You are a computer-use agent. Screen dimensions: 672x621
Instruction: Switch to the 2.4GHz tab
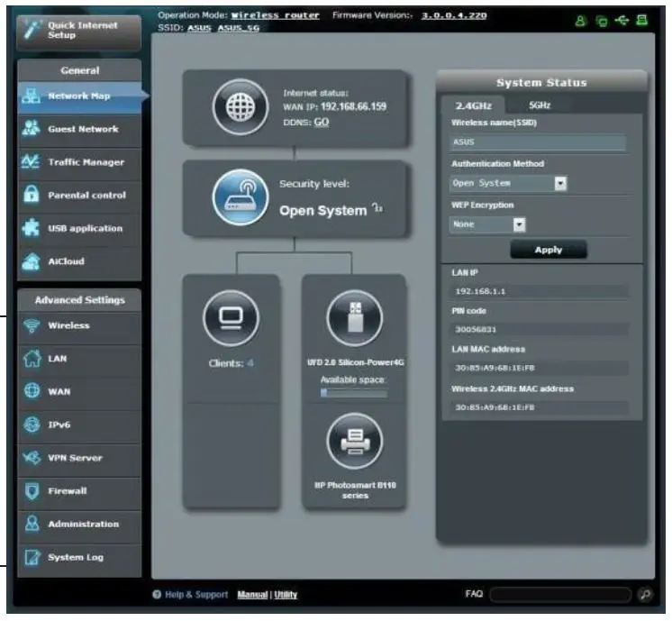pyautogui.click(x=473, y=105)
